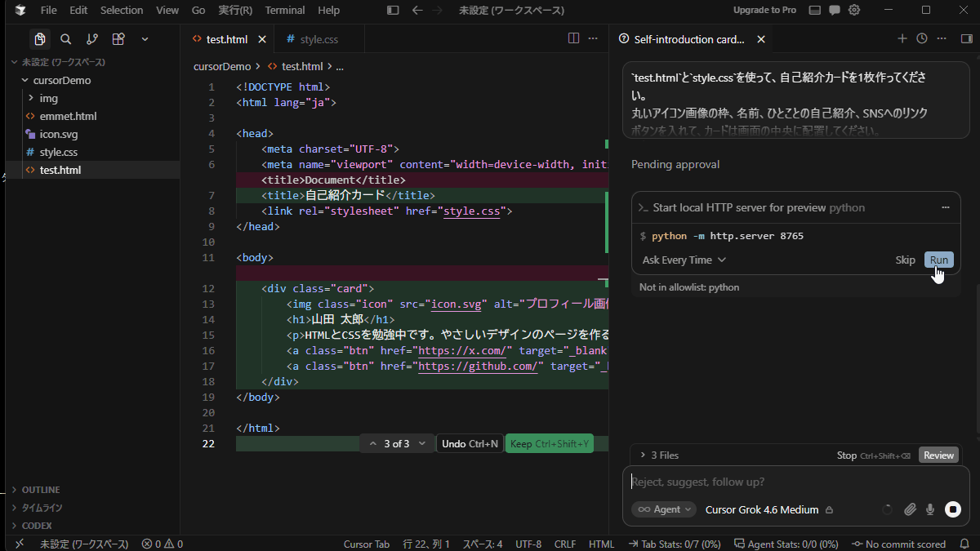Start a new chat with plus icon
This screenshot has width=980, height=551.
tap(902, 38)
